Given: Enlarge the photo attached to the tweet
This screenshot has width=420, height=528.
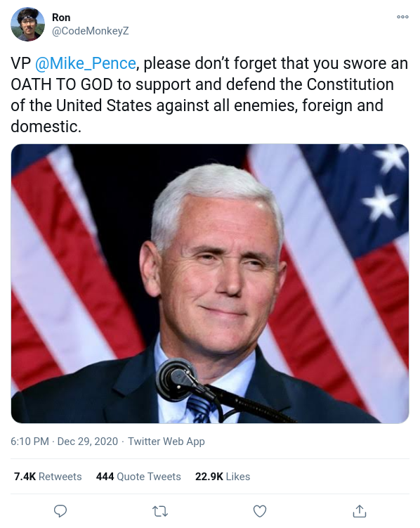Looking at the screenshot, I should pos(210,283).
